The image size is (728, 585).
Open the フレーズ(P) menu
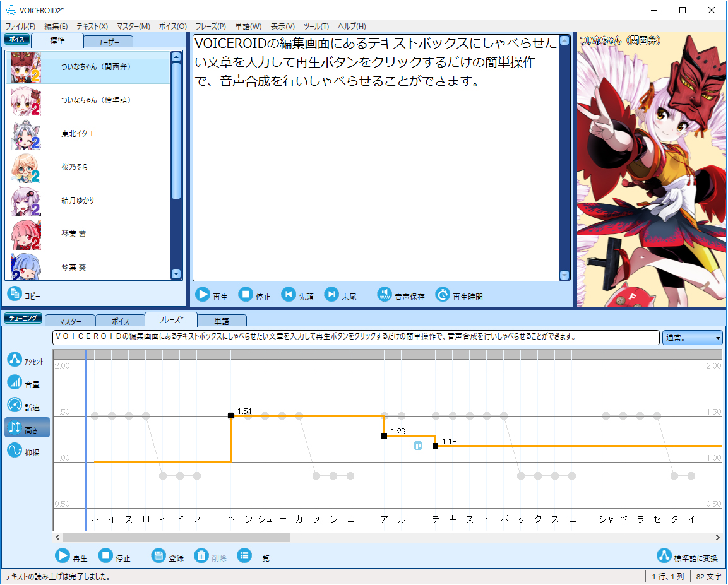pyautogui.click(x=210, y=27)
